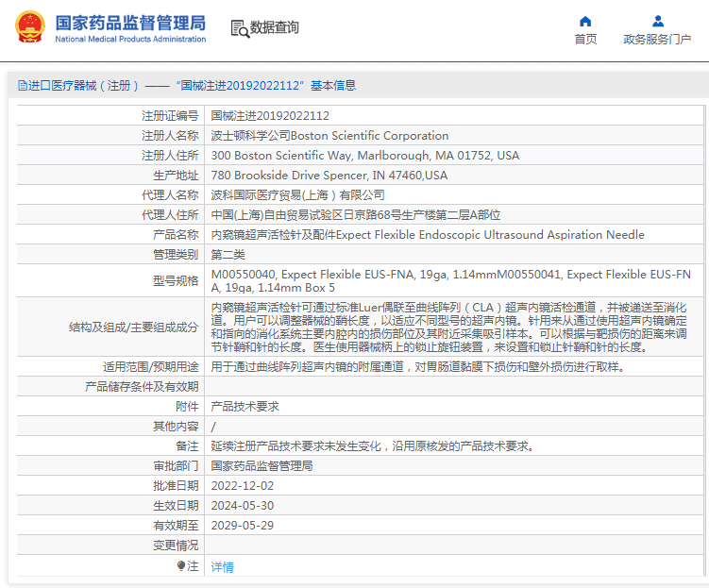The width and height of the screenshot is (709, 588).
Task: Select product name Expect Flexible Endoscopic Ultrasound
Action: coord(454,235)
